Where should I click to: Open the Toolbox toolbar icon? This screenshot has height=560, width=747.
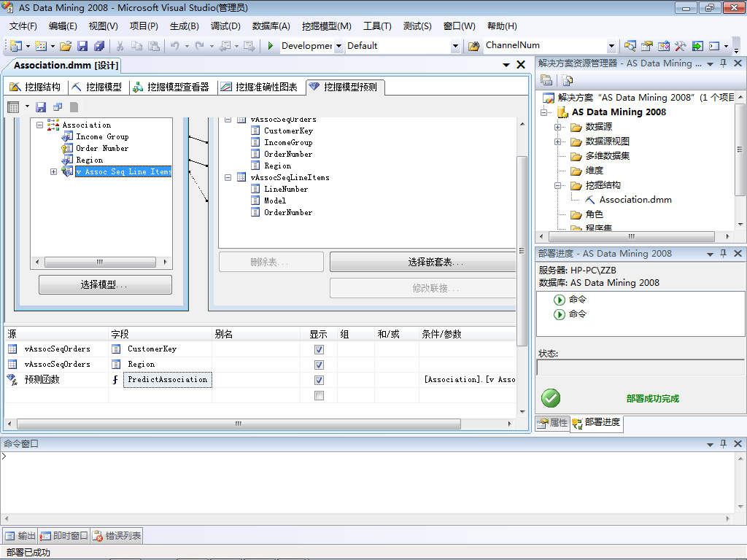[x=681, y=46]
